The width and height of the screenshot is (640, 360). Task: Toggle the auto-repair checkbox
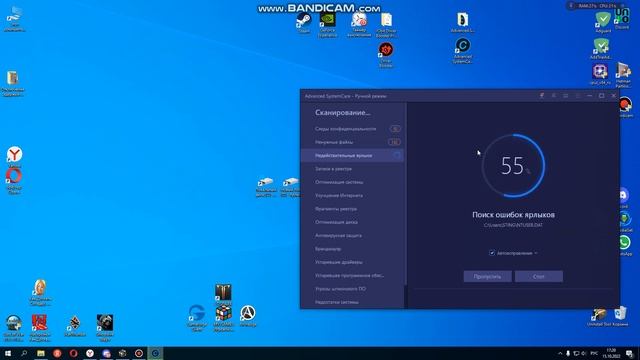(492, 253)
